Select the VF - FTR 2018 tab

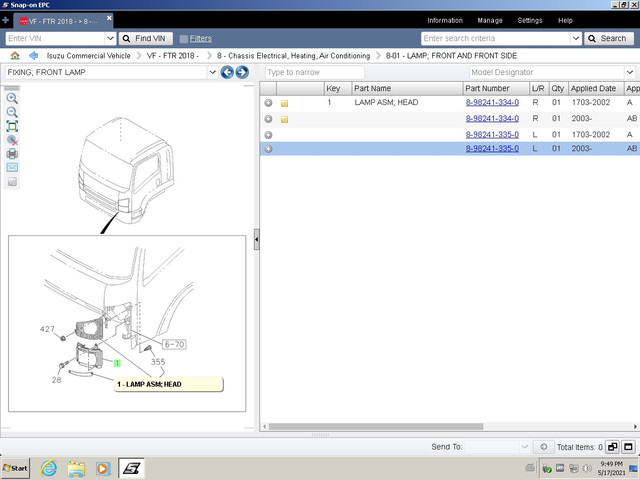(x=62, y=21)
